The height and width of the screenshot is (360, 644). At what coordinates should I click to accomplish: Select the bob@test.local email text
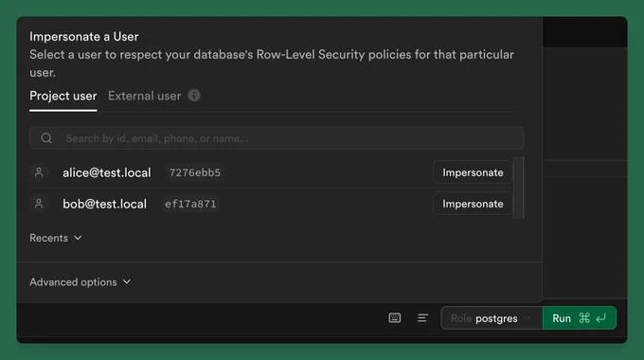105,204
